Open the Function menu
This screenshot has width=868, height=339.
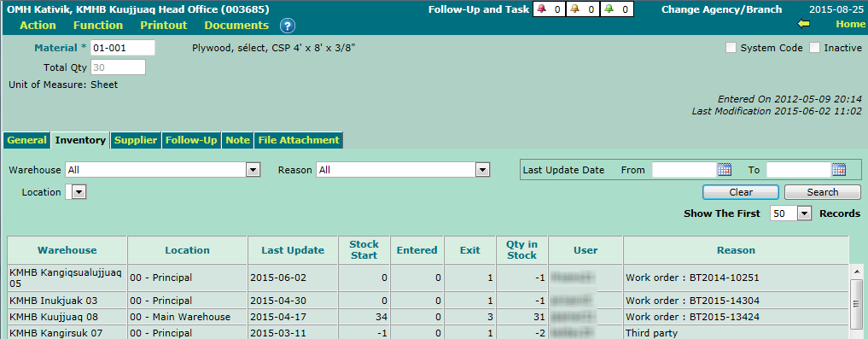(x=98, y=26)
